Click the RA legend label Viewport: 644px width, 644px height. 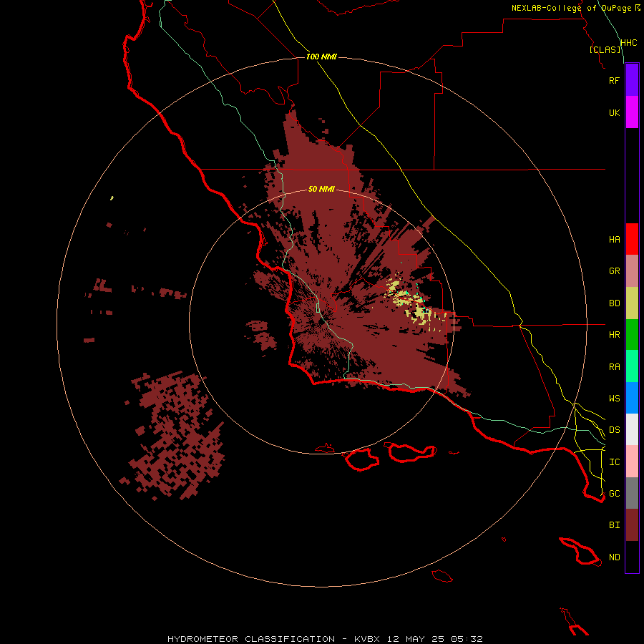tap(614, 367)
